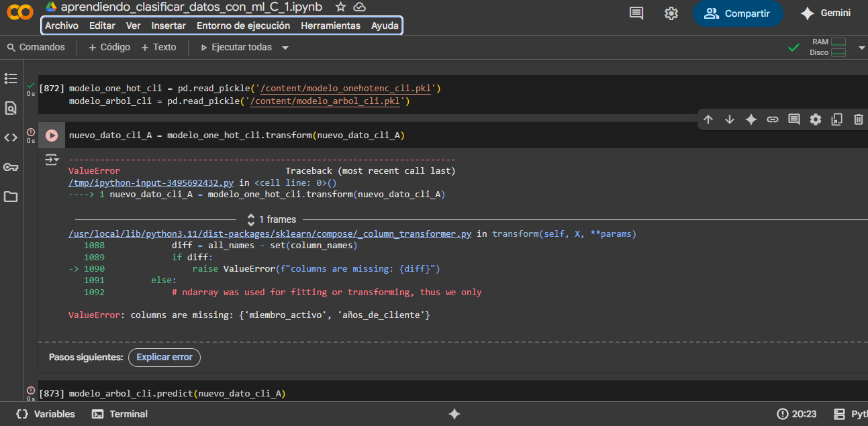Click the green check beside cell 872
868x426 pixels.
point(30,85)
